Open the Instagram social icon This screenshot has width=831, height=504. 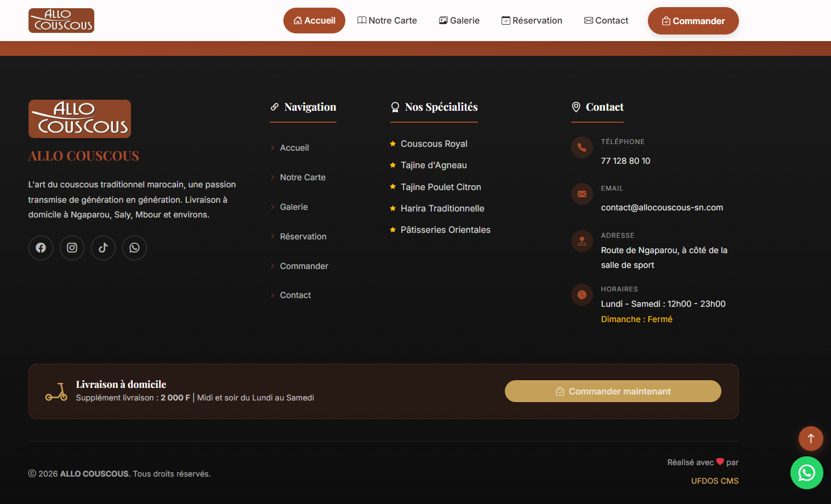(x=72, y=248)
